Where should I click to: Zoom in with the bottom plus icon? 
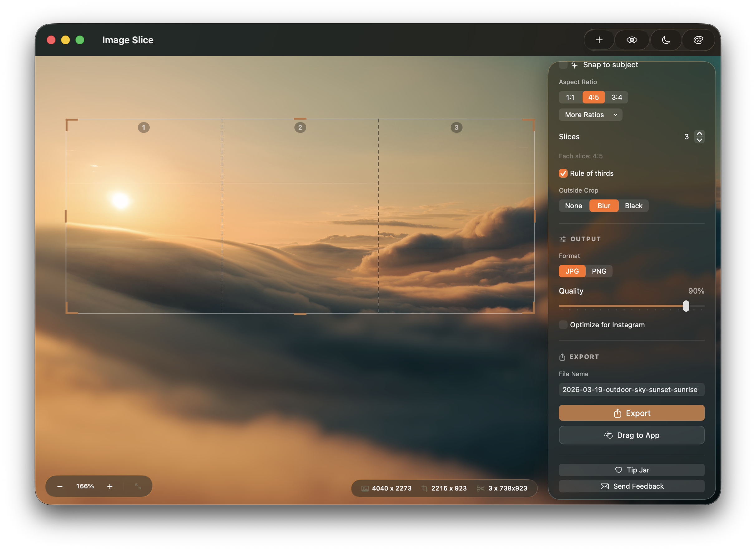110,486
